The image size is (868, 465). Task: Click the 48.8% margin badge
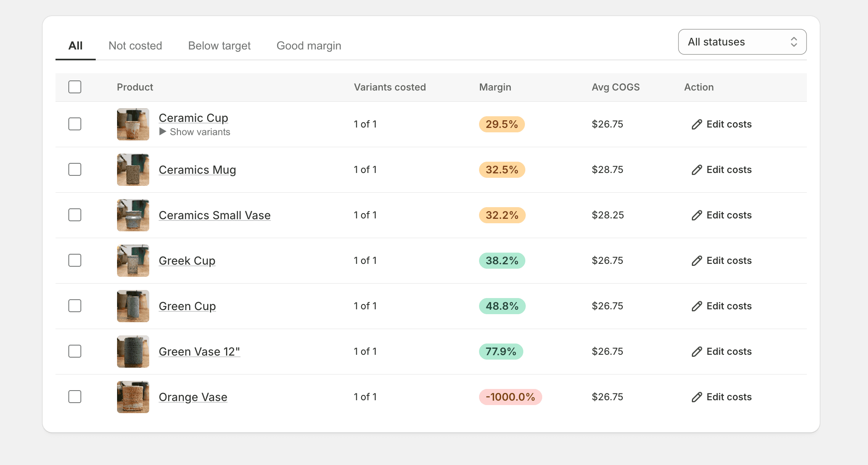pos(502,306)
